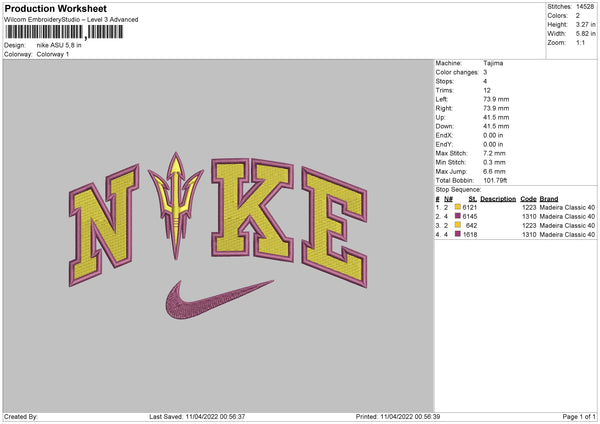This screenshot has width=600, height=424.
Task: Click stitch count "1618" in stop row 4
Action: click(x=470, y=234)
